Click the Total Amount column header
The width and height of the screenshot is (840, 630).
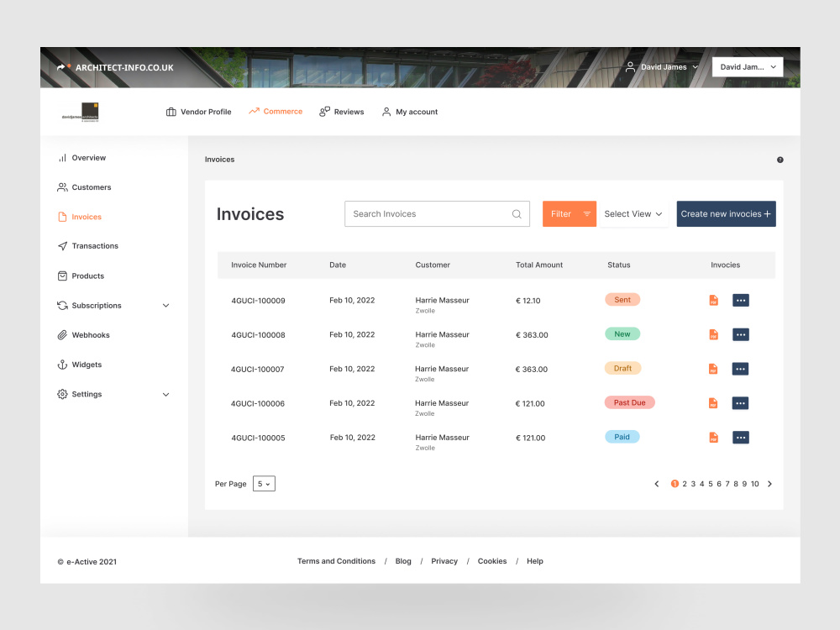539,265
